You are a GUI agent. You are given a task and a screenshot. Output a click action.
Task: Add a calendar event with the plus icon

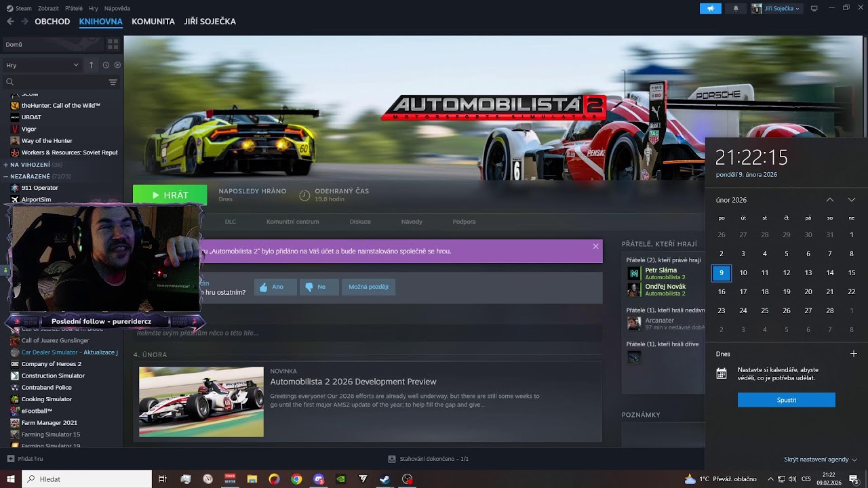point(854,354)
